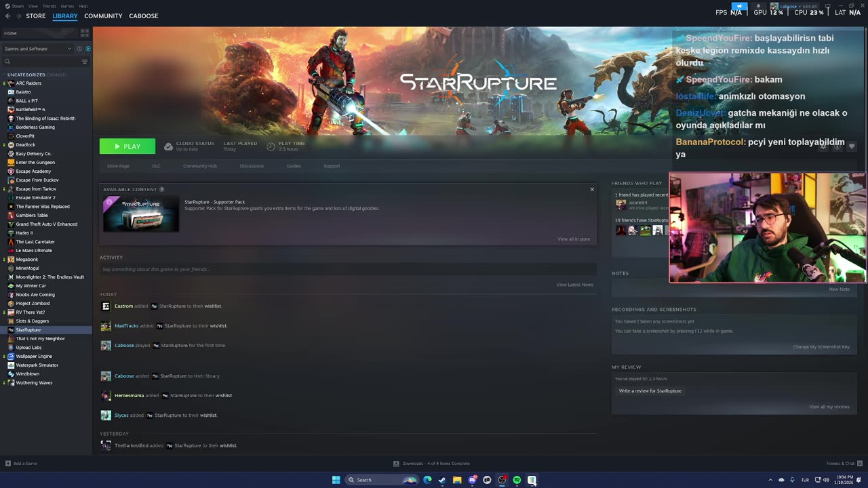Open Spotify from taskbar
The image size is (868, 488).
[517, 480]
